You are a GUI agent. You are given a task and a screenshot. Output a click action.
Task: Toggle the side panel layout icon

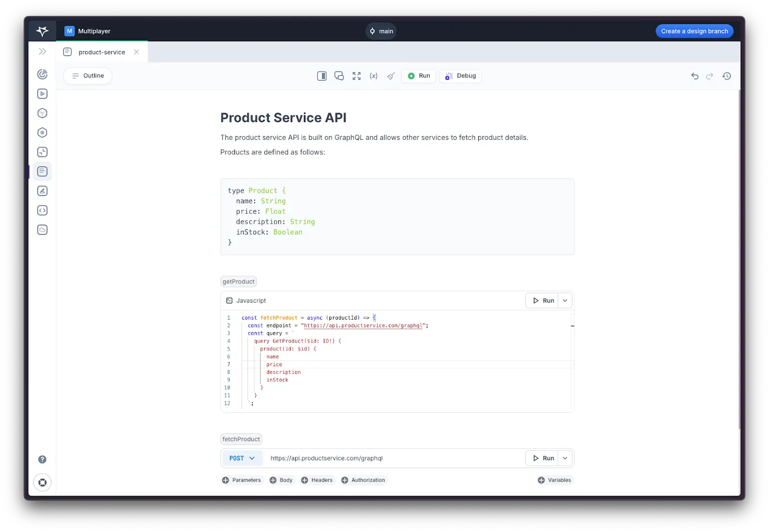[322, 76]
